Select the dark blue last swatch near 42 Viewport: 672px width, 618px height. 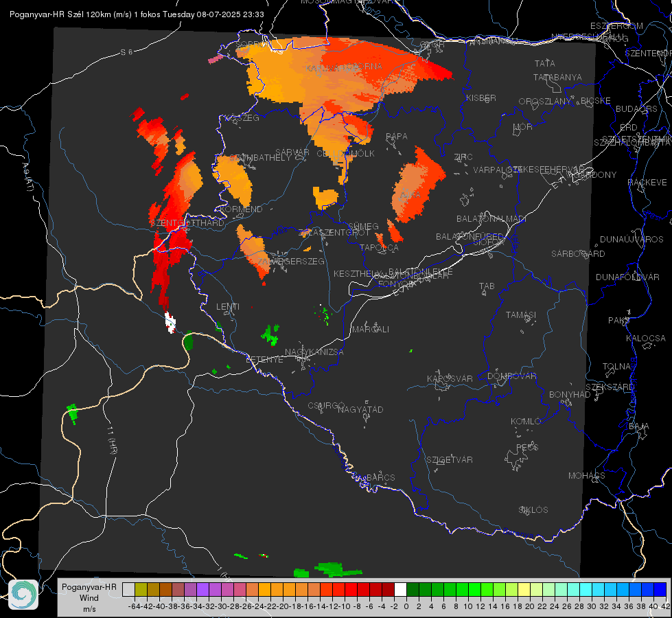click(x=660, y=589)
